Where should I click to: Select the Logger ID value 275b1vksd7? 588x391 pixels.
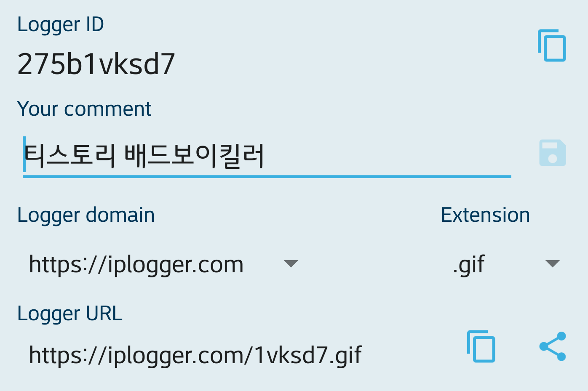[96, 64]
